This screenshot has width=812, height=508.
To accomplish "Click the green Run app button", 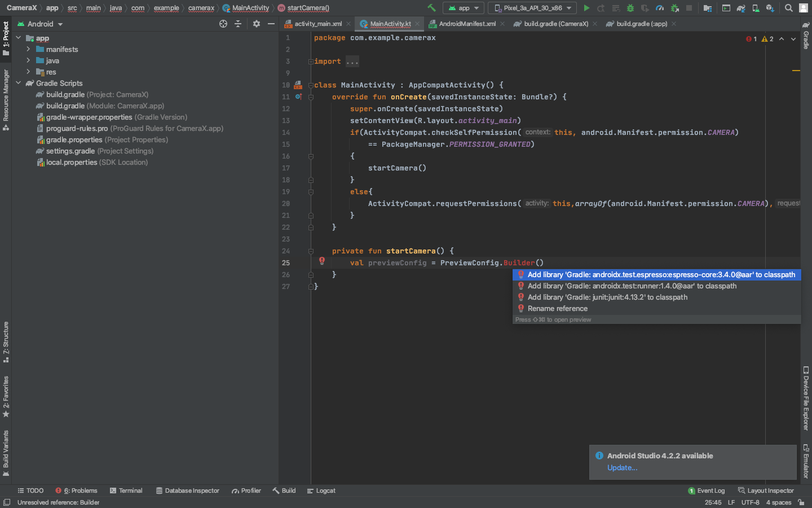I will click(x=586, y=8).
